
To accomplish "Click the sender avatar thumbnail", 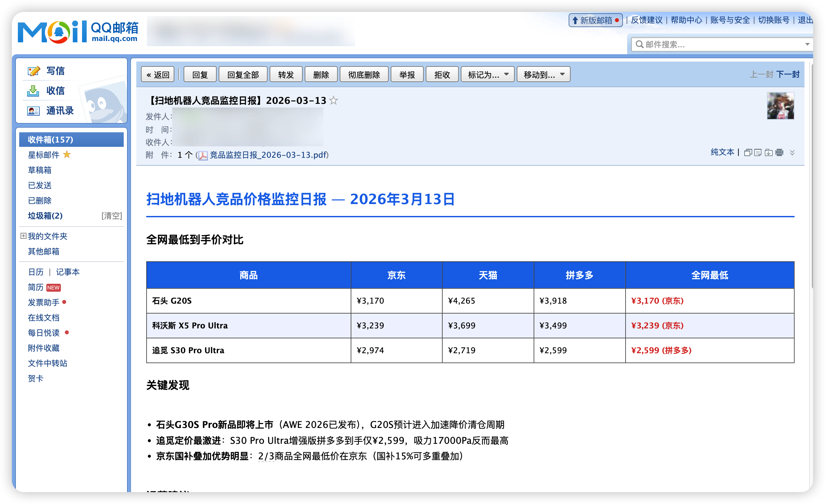I will click(780, 106).
